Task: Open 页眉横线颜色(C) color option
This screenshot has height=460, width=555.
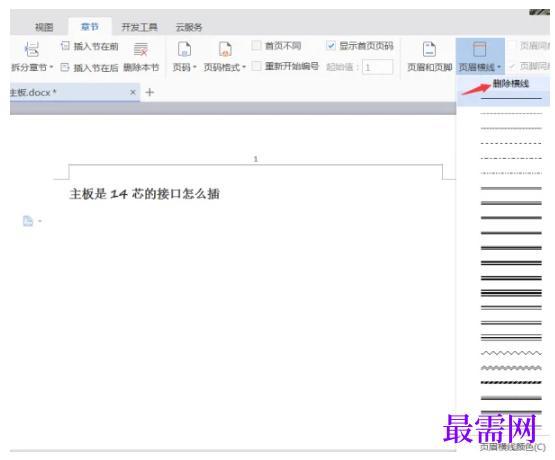Action: click(x=513, y=447)
